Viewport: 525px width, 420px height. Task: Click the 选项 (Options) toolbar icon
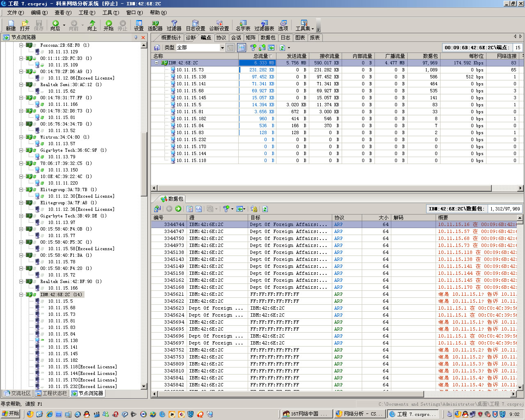point(283,25)
